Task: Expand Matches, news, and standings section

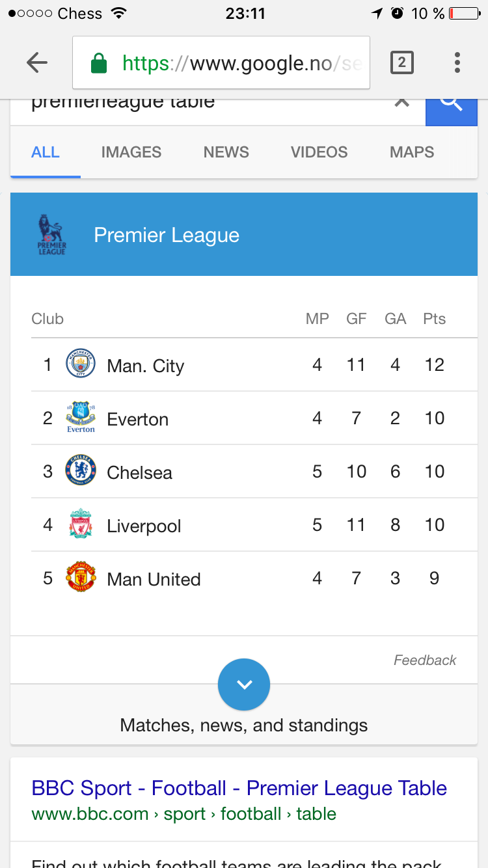Action: (244, 725)
